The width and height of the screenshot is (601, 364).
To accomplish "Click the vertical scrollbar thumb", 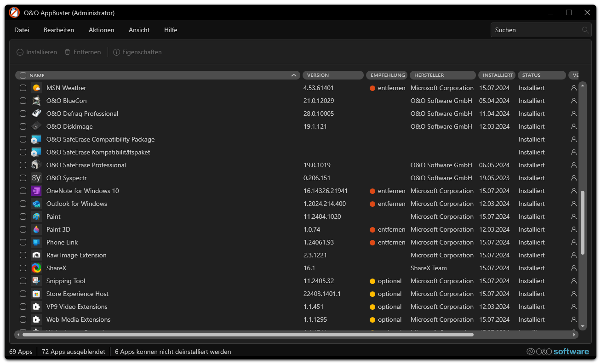I will [x=583, y=222].
